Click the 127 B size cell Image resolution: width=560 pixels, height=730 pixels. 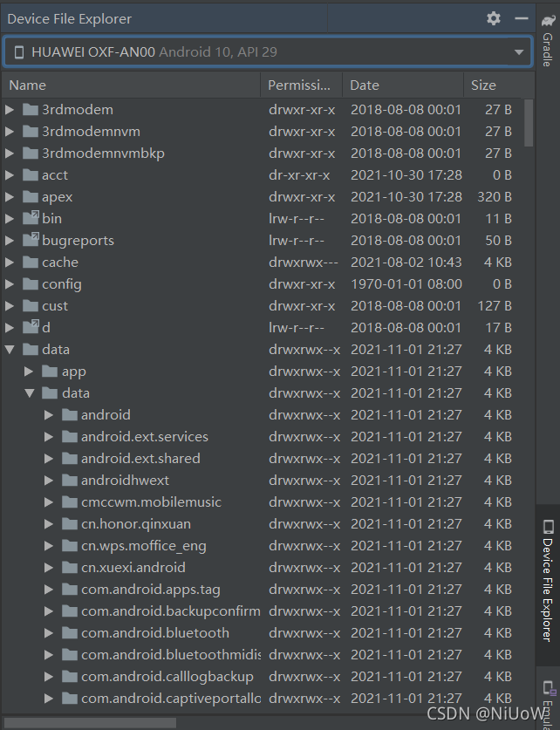click(495, 306)
